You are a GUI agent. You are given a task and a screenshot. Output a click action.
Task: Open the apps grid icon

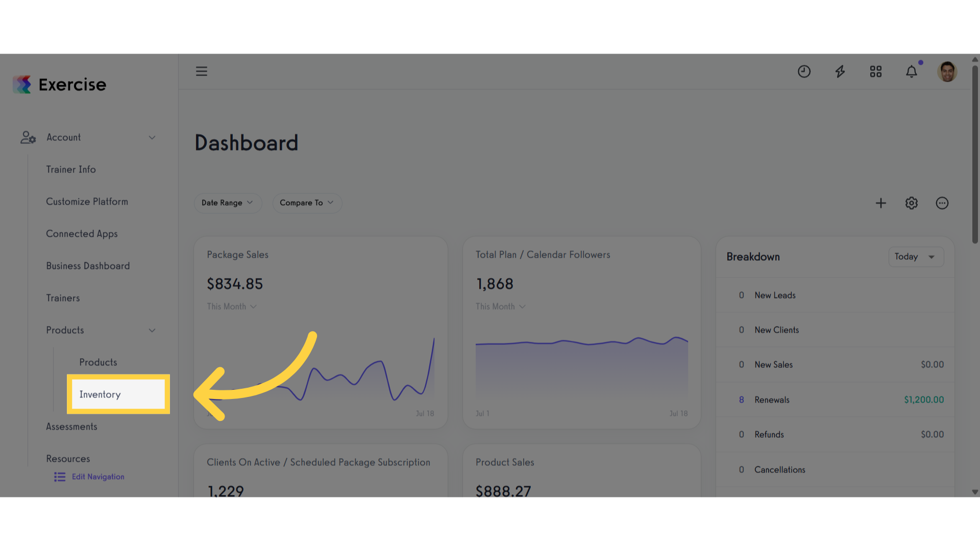[x=876, y=71]
